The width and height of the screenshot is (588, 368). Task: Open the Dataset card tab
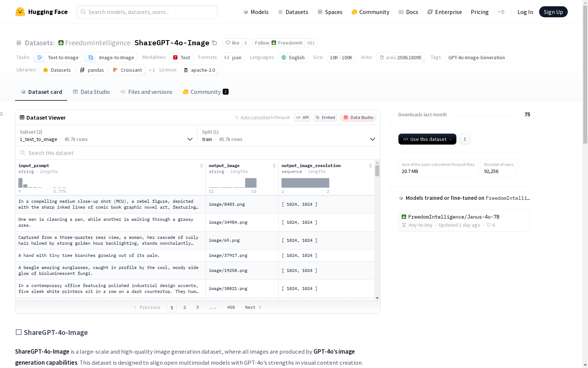click(x=41, y=92)
